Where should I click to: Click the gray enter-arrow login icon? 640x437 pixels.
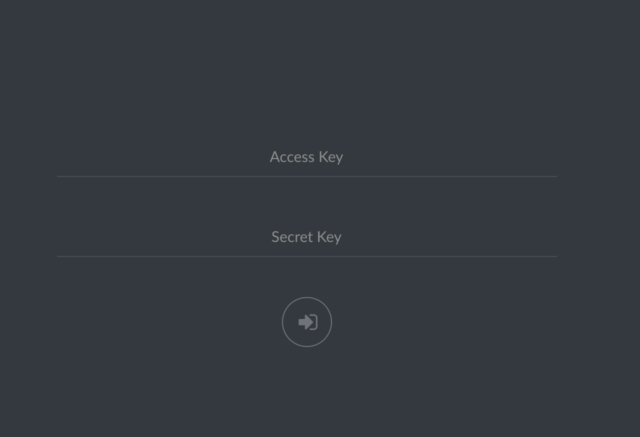(308, 322)
